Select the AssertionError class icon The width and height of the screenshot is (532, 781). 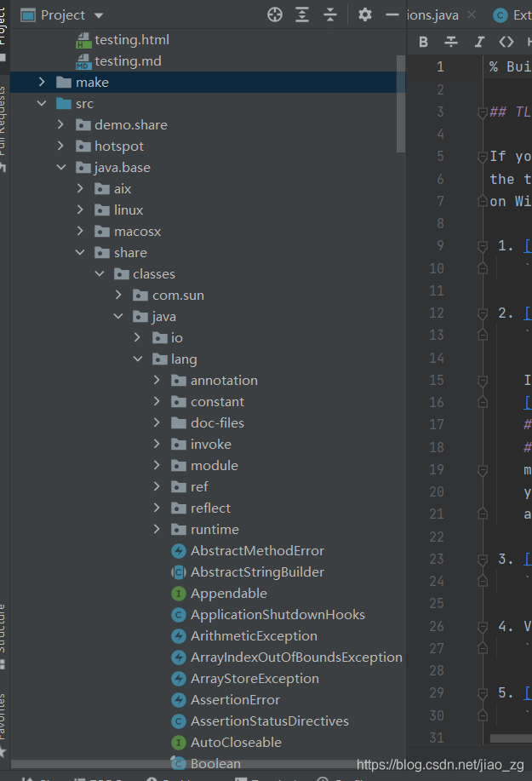pos(179,700)
